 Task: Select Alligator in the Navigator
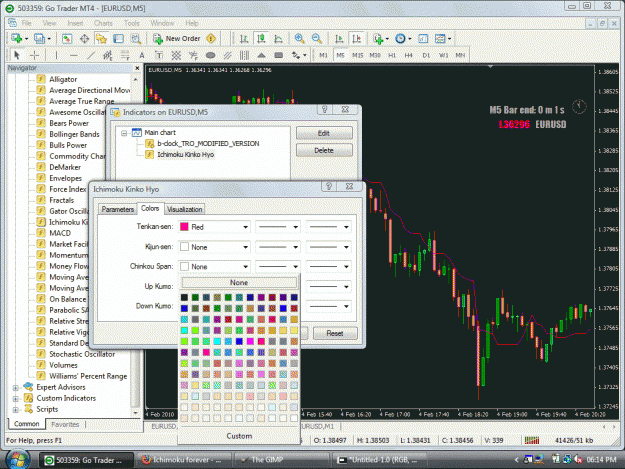click(63, 79)
